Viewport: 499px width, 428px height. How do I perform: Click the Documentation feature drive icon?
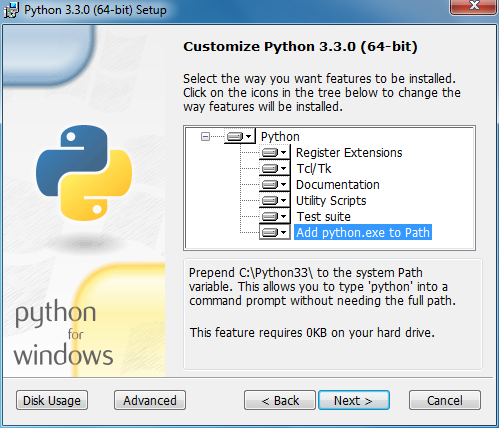pyautogui.click(x=270, y=184)
